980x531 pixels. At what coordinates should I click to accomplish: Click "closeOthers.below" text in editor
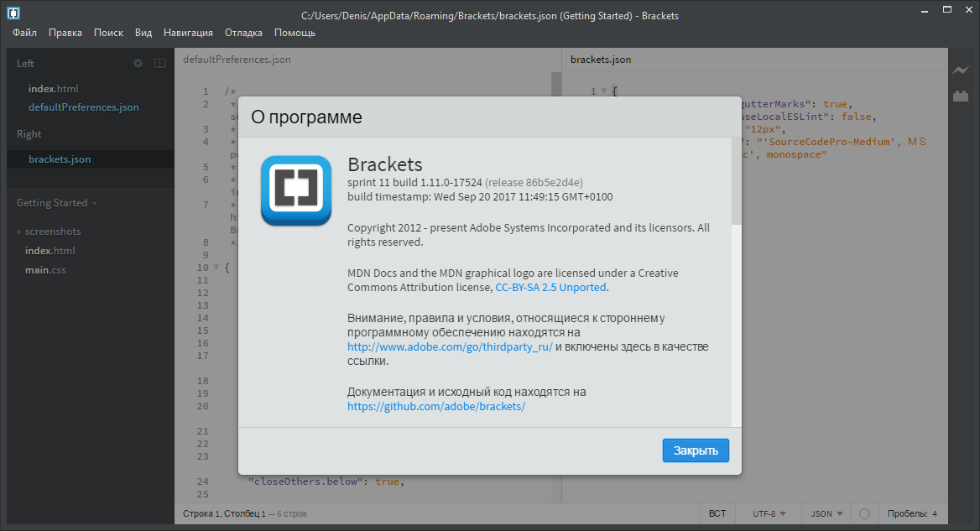click(x=305, y=482)
